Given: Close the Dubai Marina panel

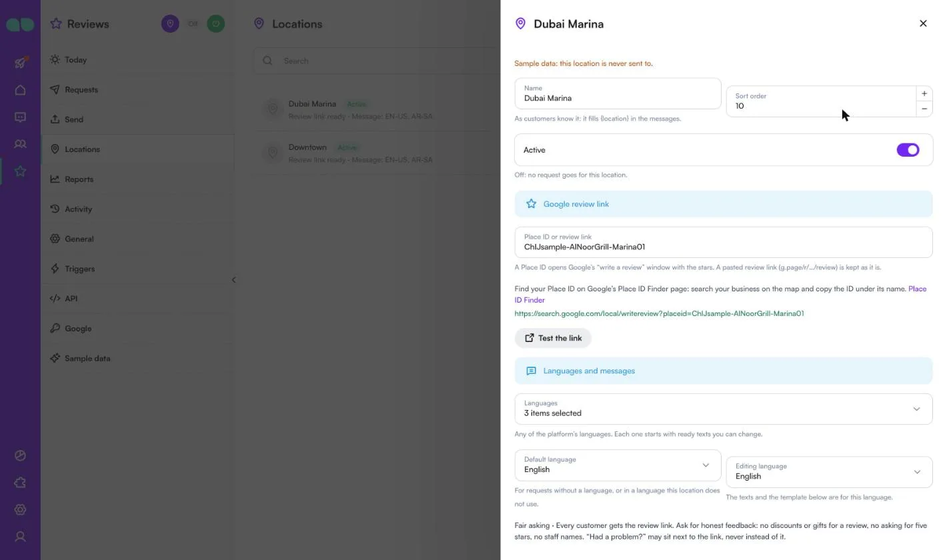Looking at the screenshot, I should (x=923, y=24).
